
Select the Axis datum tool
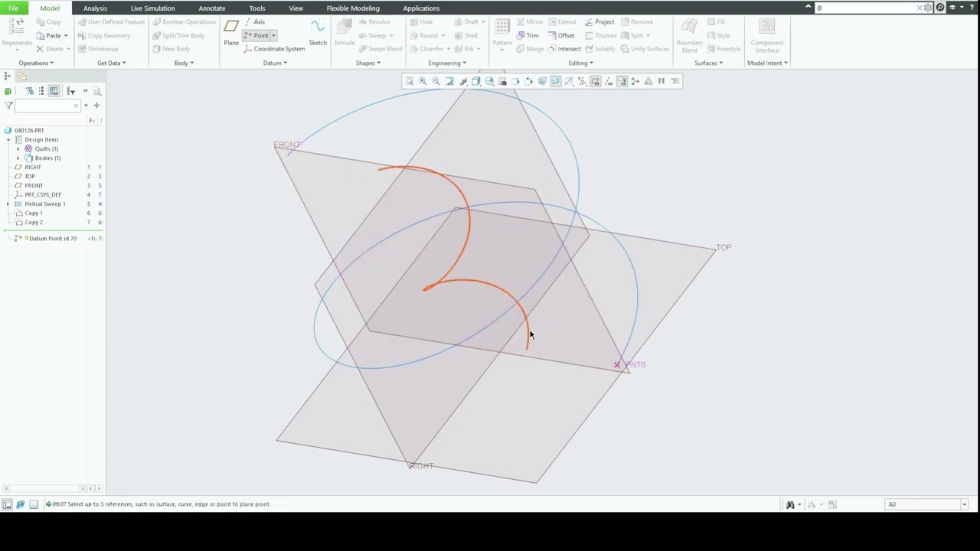[x=256, y=22]
